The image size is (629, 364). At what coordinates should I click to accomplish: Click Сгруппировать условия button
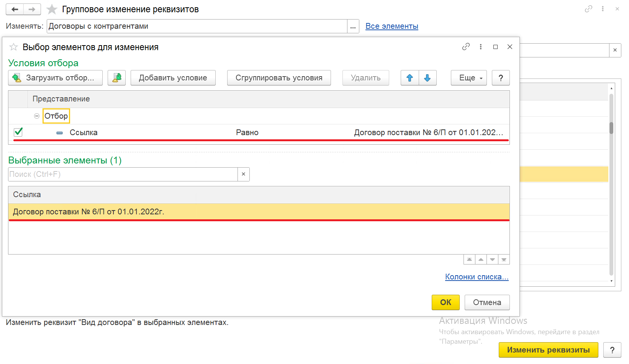coord(279,78)
